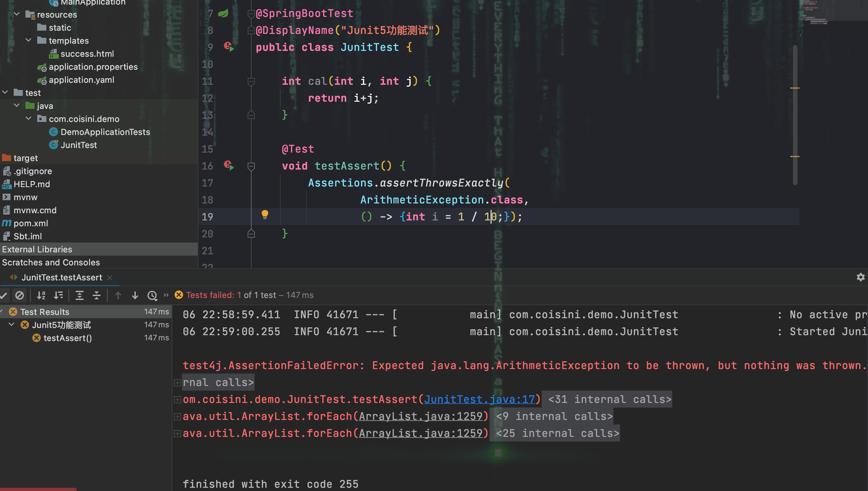Click editor vertical scrollbar thumb

pos(795,115)
